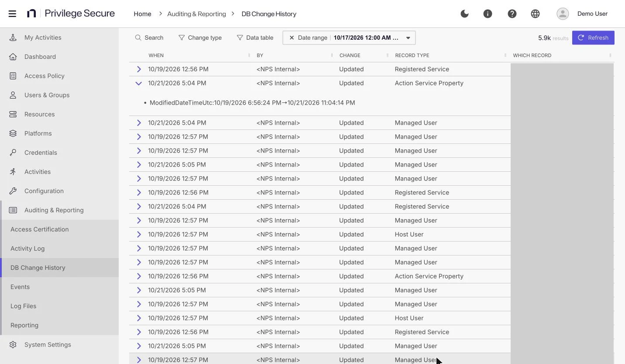This screenshot has width=625, height=364.
Task: Click the Resources sidebar icon
Action: pyautogui.click(x=13, y=114)
